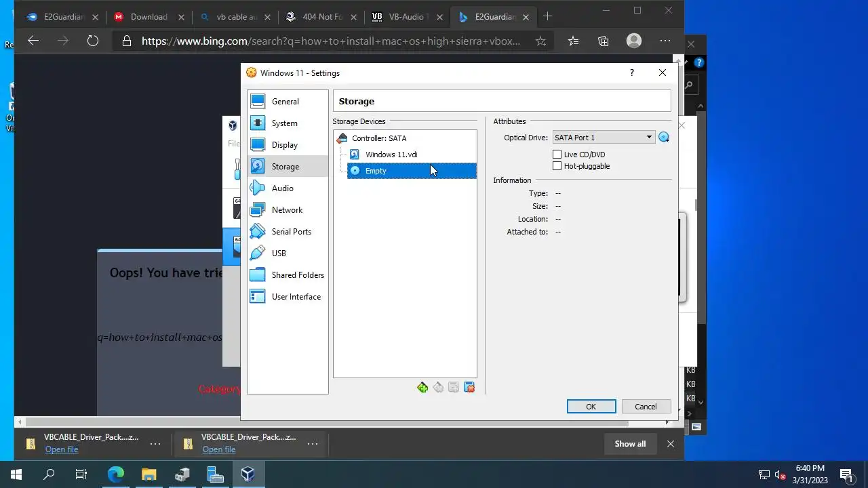Close the 404 Not Found tab
The image size is (868, 488).
[x=353, y=17]
